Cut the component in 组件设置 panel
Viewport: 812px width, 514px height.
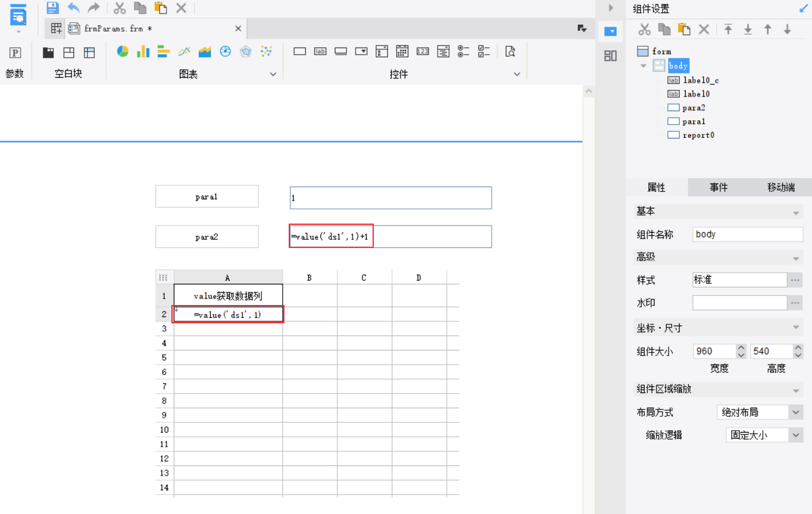(645, 29)
